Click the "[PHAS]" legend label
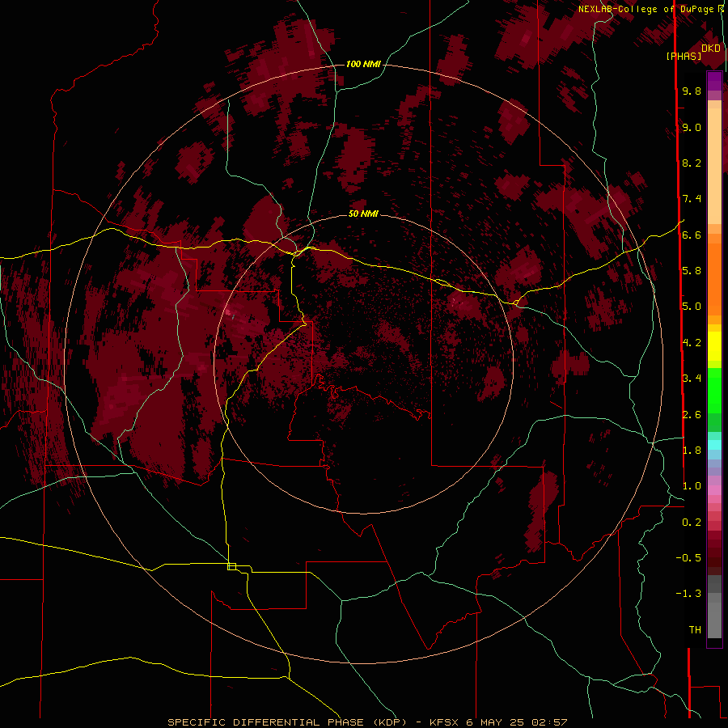This screenshot has height=728, width=728. pyautogui.click(x=684, y=56)
